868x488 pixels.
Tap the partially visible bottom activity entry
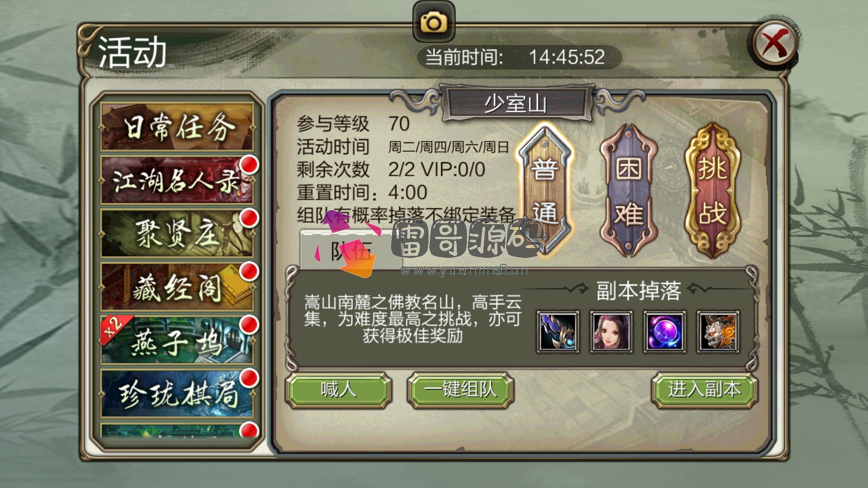177,430
